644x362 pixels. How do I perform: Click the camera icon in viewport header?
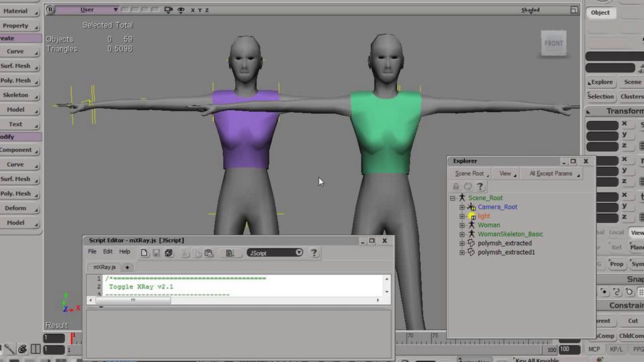click(x=168, y=10)
